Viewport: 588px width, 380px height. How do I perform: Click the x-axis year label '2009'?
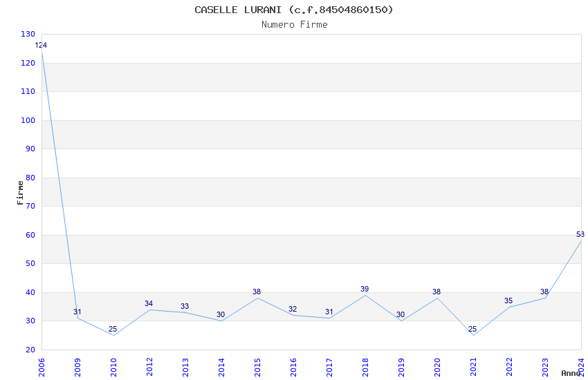coord(77,368)
